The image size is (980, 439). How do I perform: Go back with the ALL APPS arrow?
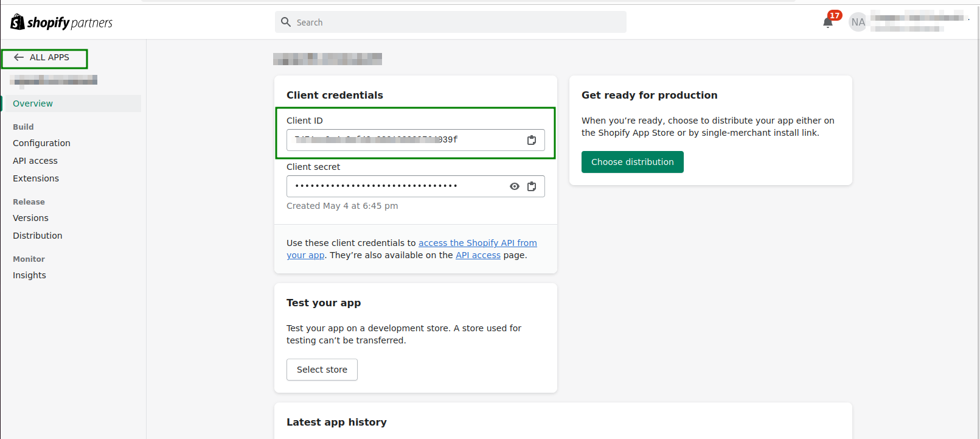pos(19,57)
